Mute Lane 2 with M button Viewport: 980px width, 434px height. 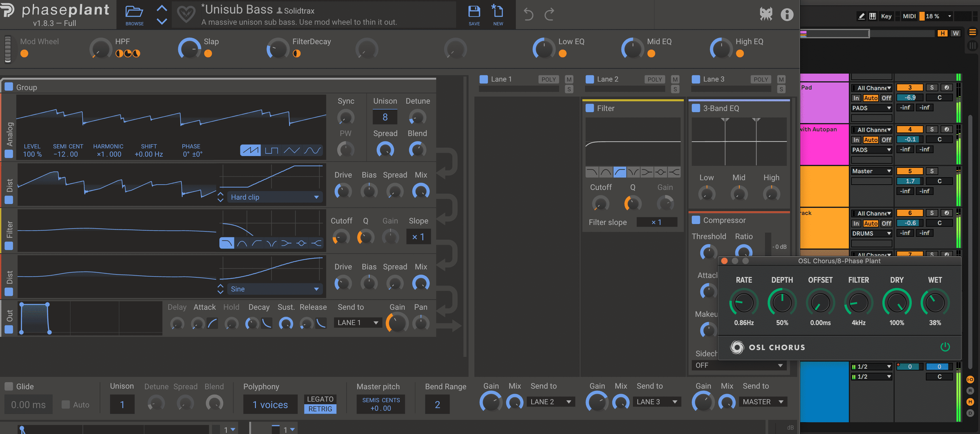pos(675,79)
